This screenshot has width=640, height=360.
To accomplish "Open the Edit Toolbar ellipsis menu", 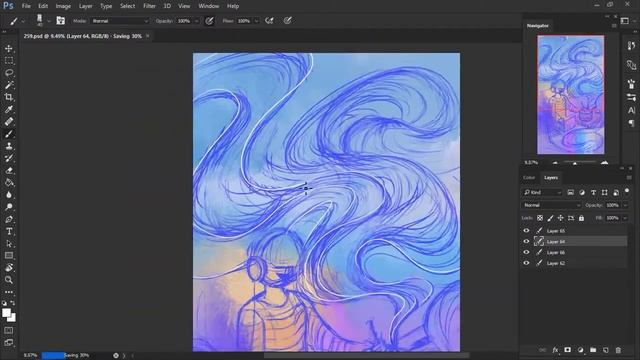I will pos(9,292).
